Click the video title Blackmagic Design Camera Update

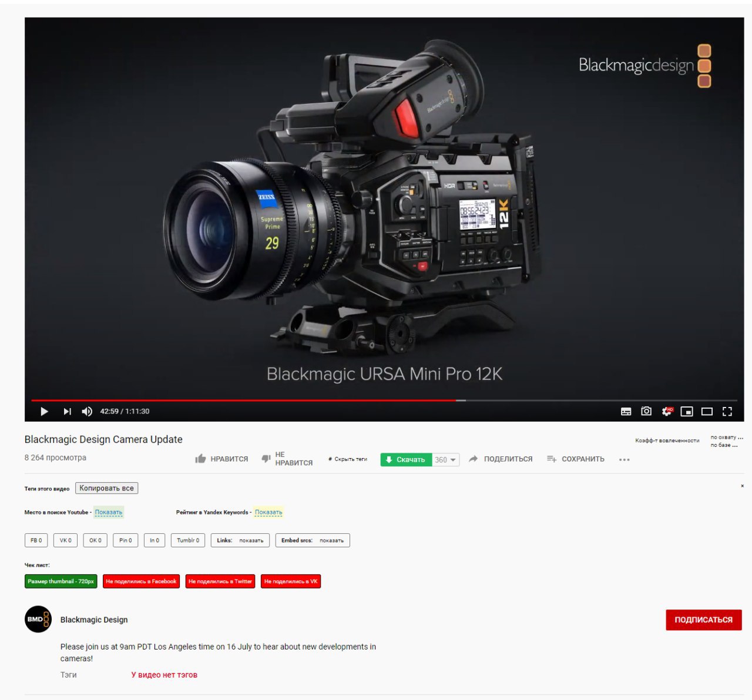103,439
